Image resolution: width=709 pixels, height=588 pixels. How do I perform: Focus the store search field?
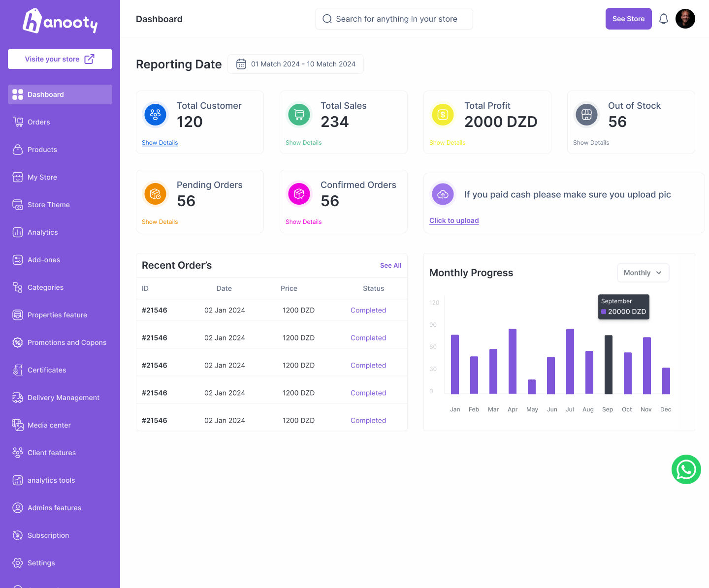click(x=394, y=19)
